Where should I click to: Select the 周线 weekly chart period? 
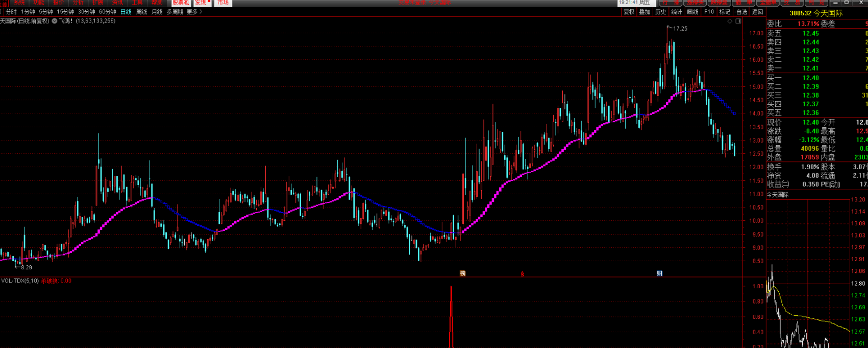pos(142,12)
